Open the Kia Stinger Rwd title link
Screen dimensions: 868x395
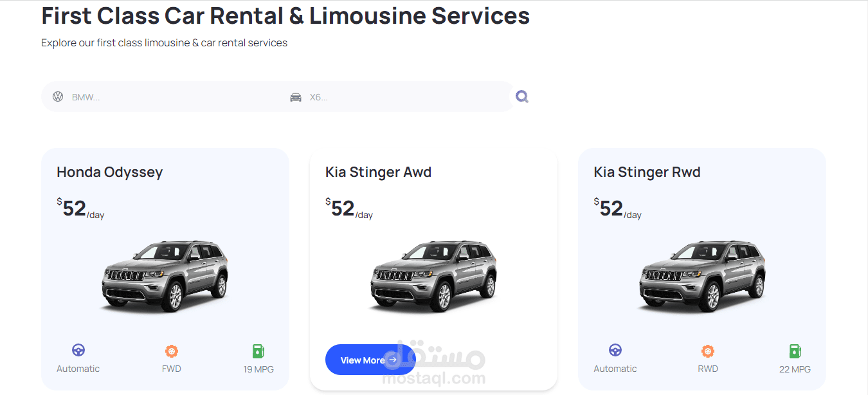(647, 172)
